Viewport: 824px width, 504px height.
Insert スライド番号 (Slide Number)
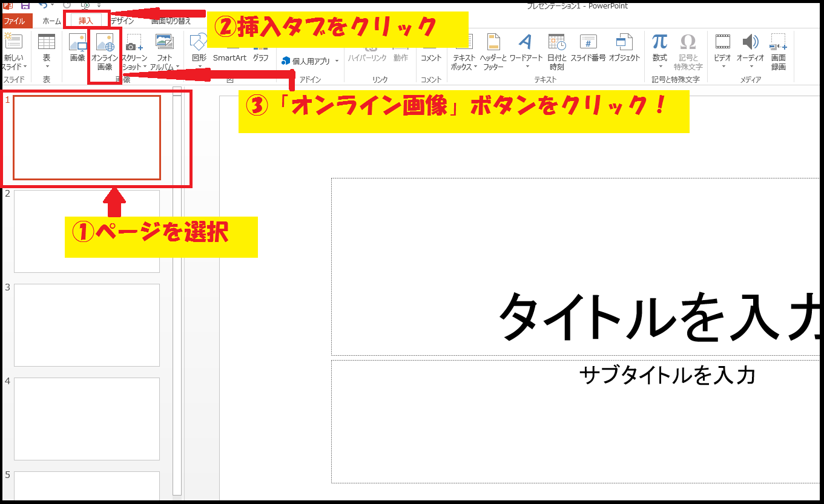[588, 48]
